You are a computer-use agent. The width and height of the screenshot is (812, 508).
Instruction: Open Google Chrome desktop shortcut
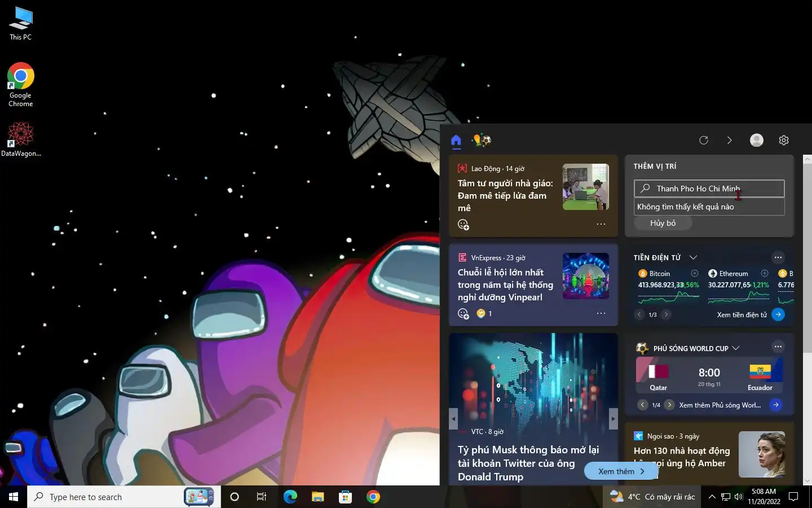tap(21, 85)
